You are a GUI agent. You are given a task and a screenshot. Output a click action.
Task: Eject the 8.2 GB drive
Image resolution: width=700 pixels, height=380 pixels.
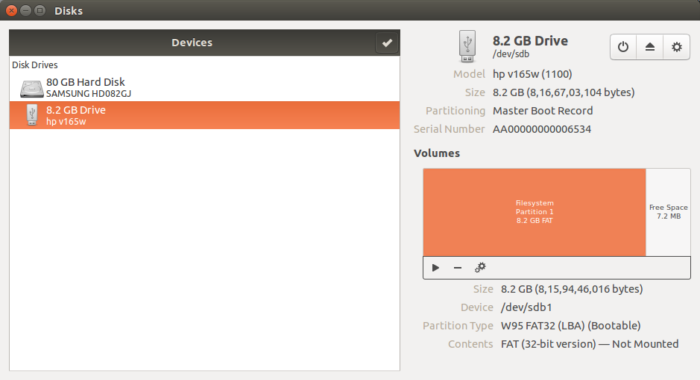pos(650,47)
